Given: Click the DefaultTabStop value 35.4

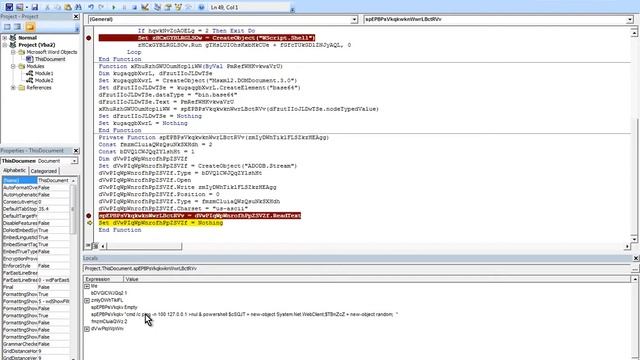Looking at the screenshot, I should [53, 209].
